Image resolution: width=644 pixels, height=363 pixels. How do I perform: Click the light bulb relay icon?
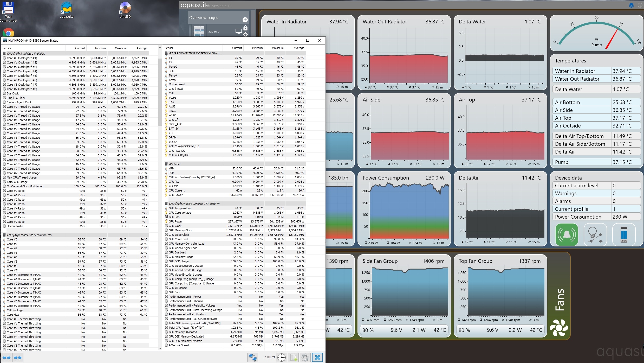595,235
